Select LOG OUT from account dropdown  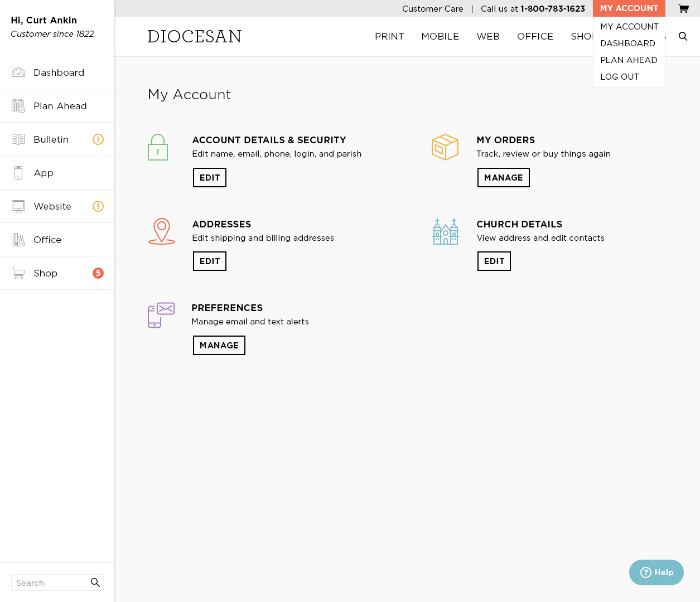point(619,77)
